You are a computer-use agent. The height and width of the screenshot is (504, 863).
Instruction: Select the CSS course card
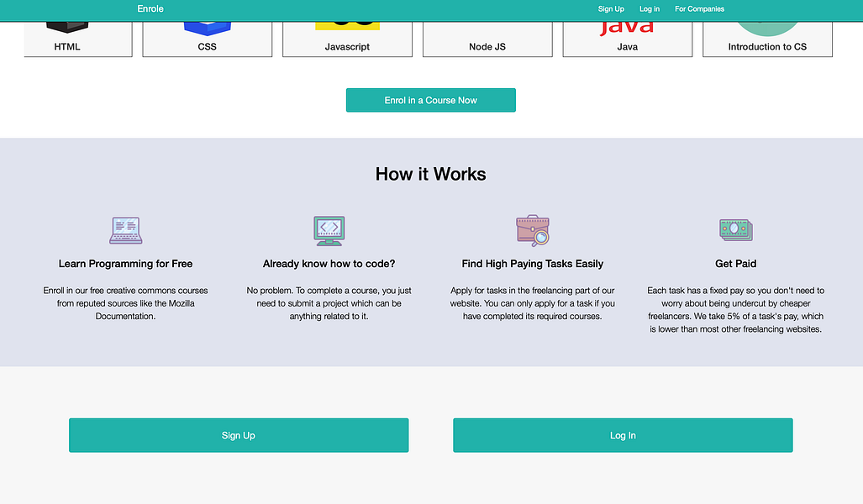tap(207, 39)
